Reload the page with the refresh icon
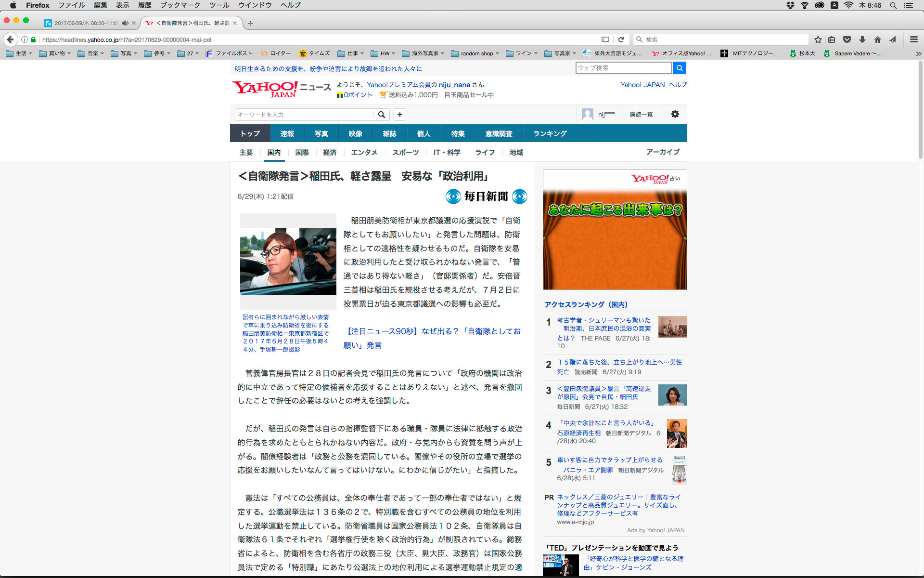 pyautogui.click(x=621, y=39)
